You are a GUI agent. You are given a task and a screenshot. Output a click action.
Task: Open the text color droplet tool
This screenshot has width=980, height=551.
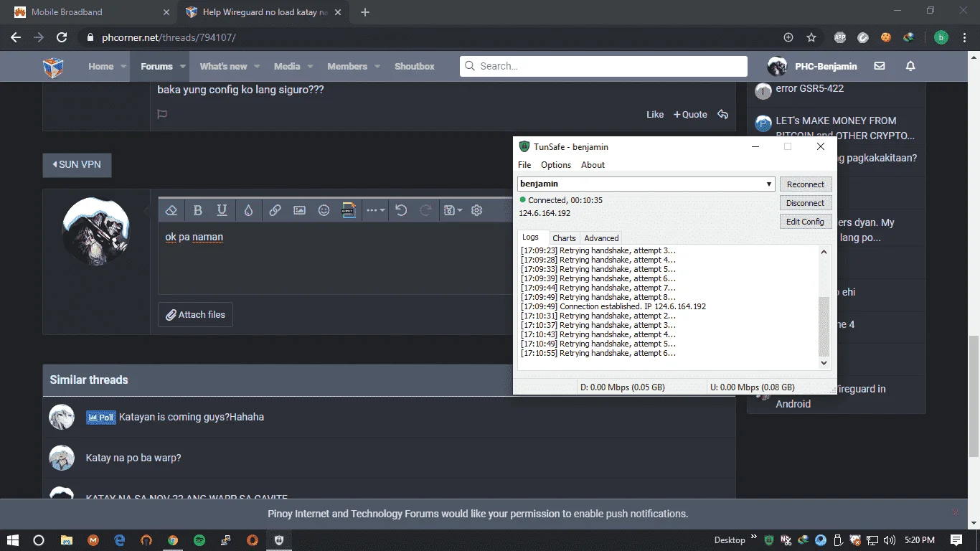(x=248, y=210)
